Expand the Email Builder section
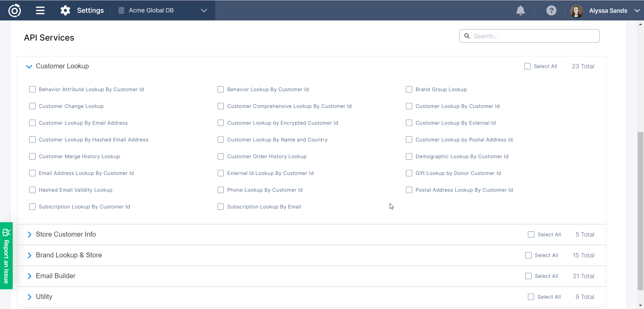This screenshot has width=644, height=309. click(29, 276)
